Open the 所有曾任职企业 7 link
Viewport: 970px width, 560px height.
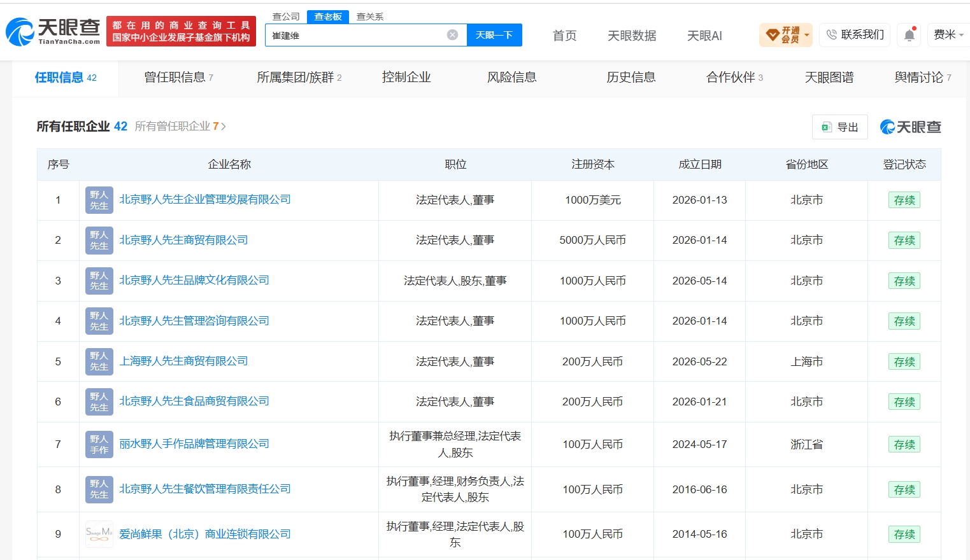point(180,127)
